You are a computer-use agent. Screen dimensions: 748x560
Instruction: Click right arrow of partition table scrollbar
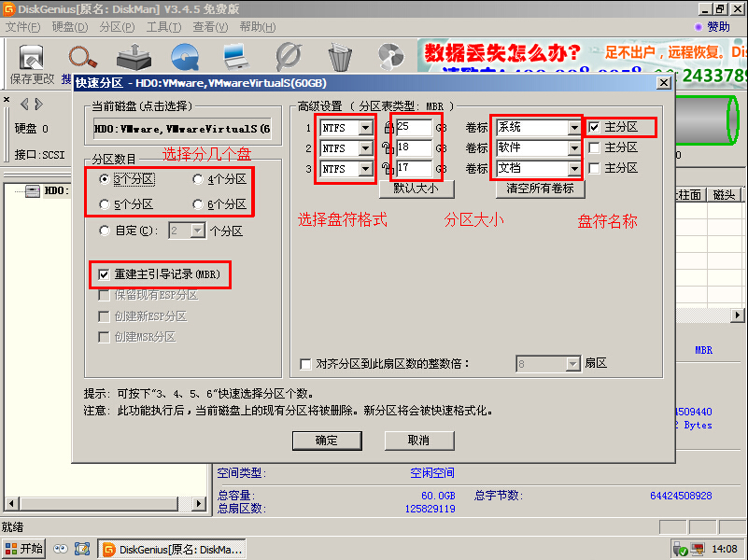pyautogui.click(x=738, y=315)
